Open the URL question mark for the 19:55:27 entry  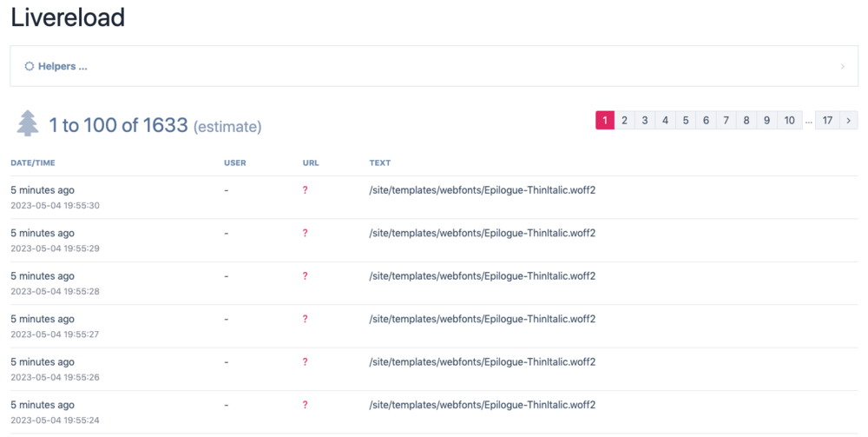305,319
